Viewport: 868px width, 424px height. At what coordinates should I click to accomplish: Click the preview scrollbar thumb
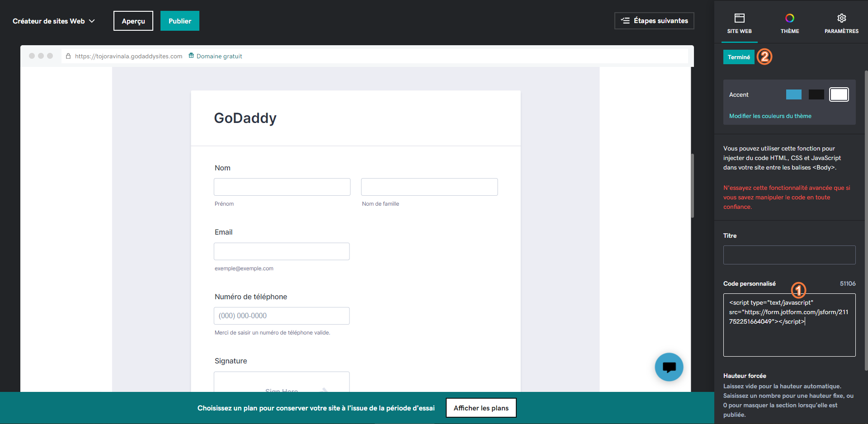(692, 185)
